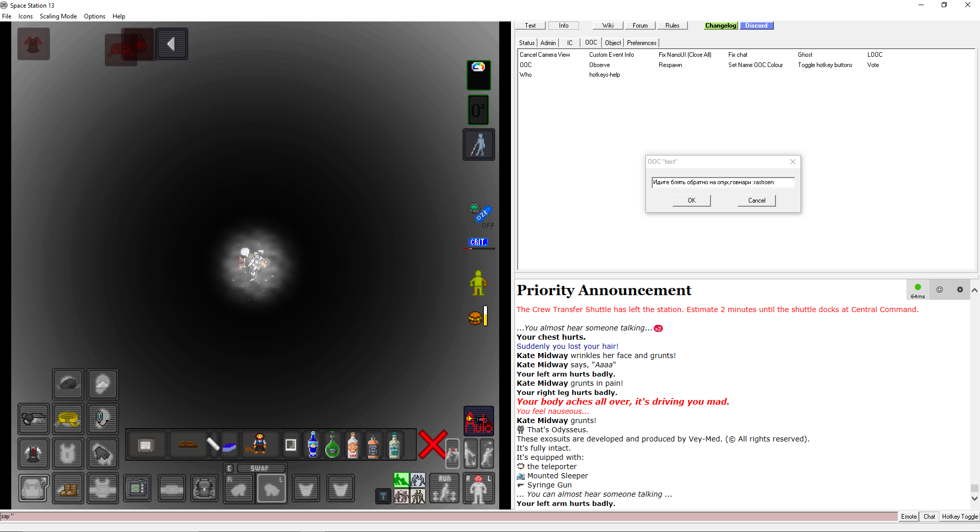Expand inventory with the backpack toggle
980x532 pixels.
point(34,489)
